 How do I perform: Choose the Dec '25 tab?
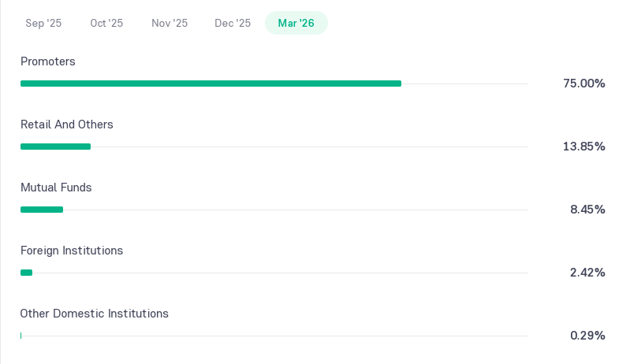pos(233,23)
